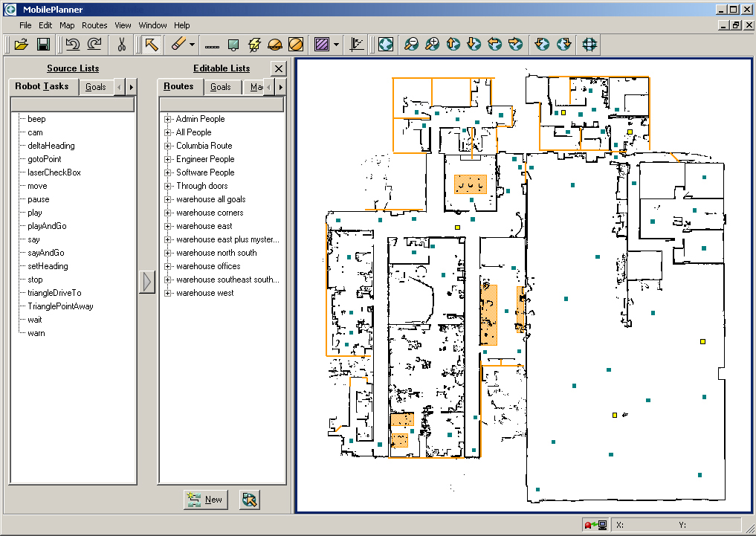This screenshot has height=536, width=756.
Task: Open the Map menu
Action: coord(67,25)
